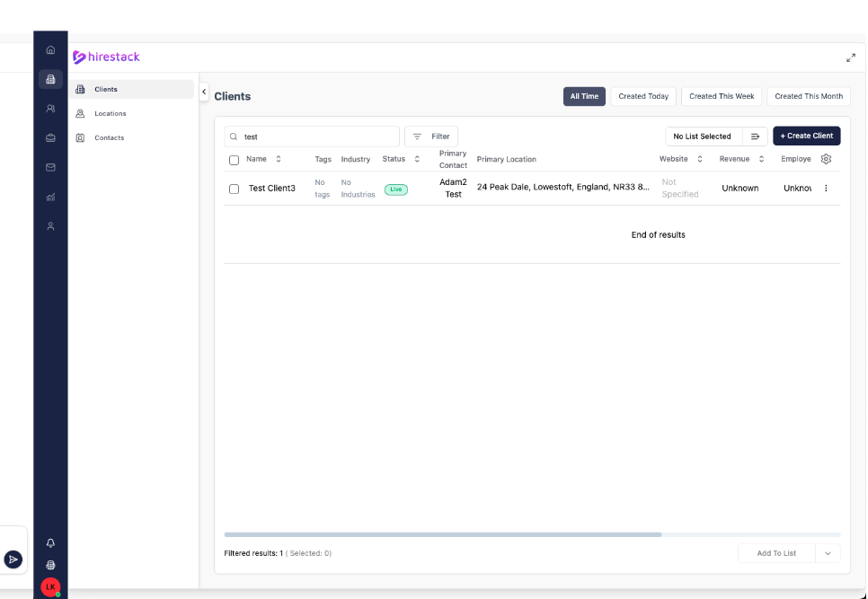The width and height of the screenshot is (868, 599).
Task: Toggle the select-all checkbox in the table header
Action: point(234,159)
